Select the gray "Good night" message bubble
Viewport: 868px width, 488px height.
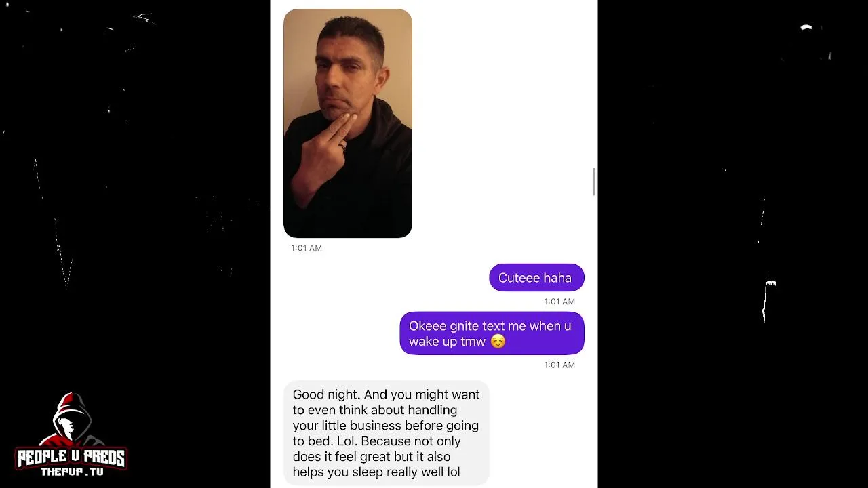pyautogui.click(x=386, y=433)
